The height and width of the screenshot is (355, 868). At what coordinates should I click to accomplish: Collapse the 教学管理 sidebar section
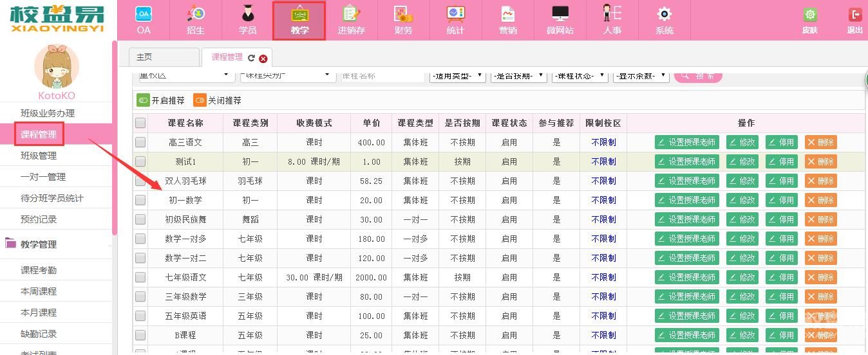[x=57, y=244]
